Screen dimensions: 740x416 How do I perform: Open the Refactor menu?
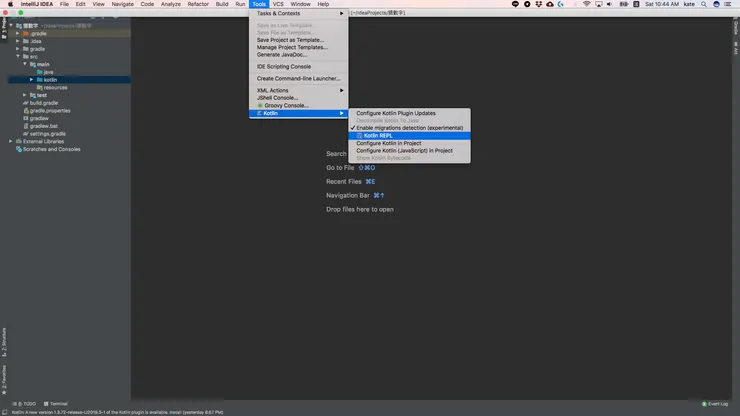pyautogui.click(x=198, y=4)
